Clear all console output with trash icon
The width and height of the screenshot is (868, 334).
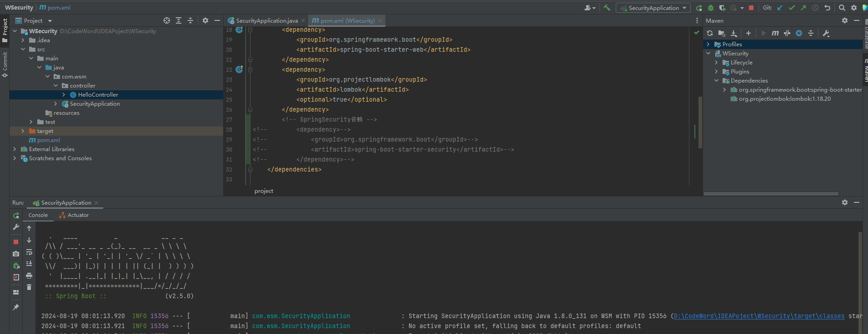pos(29,287)
